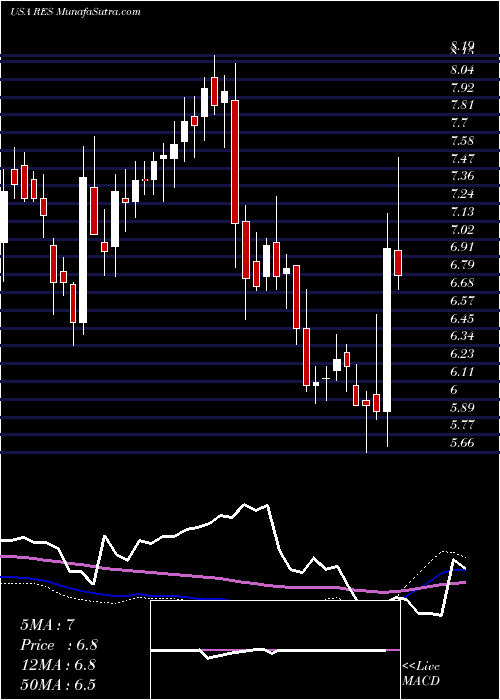Click the 6.68 price axis label
The height and width of the screenshot is (700, 500).
pyautogui.click(x=463, y=283)
